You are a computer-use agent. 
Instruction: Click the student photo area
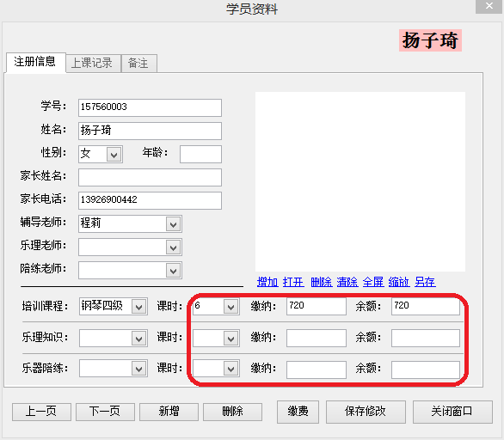pyautogui.click(x=360, y=182)
